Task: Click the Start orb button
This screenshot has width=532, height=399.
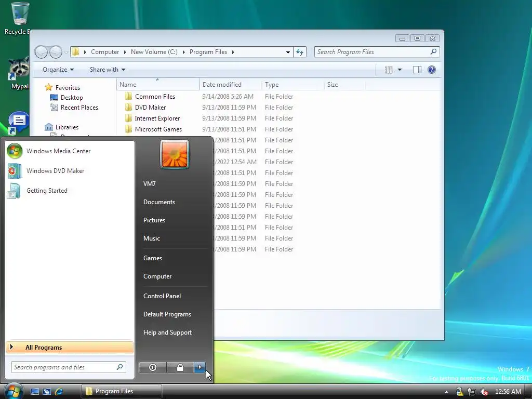Action: [x=13, y=391]
